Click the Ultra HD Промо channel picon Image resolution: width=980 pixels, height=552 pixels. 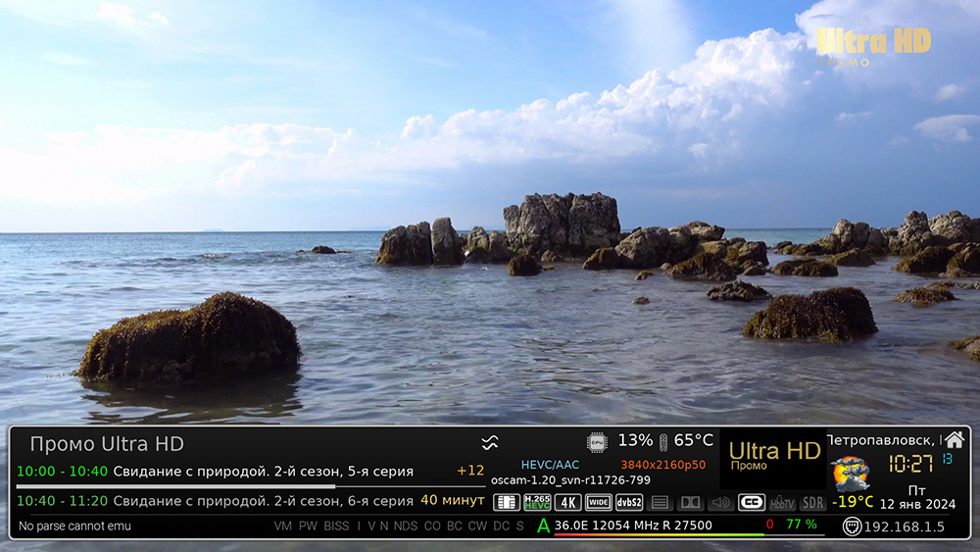774,458
